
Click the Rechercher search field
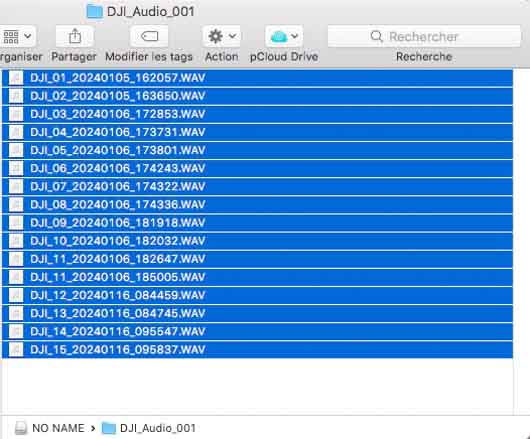[x=424, y=36]
